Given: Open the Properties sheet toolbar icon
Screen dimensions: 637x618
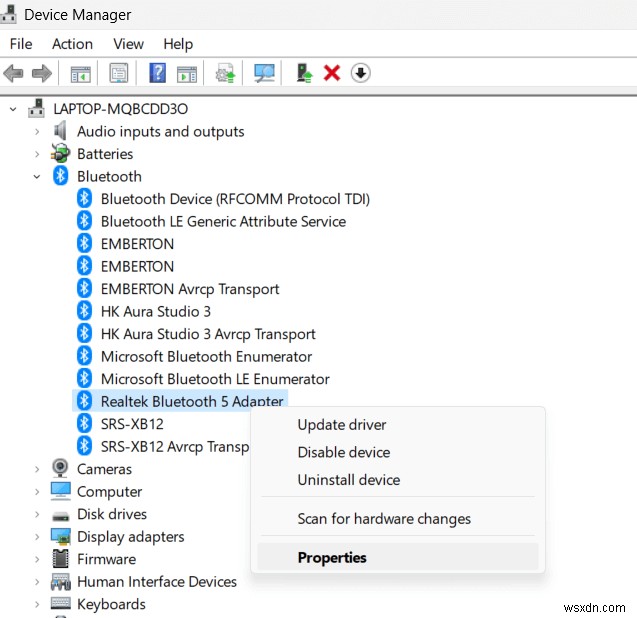Looking at the screenshot, I should (119, 74).
